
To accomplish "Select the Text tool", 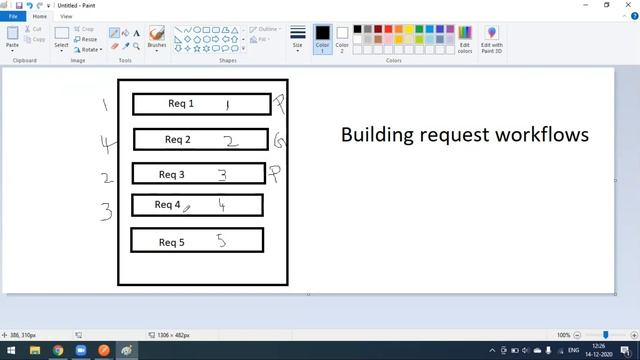I will click(x=136, y=33).
